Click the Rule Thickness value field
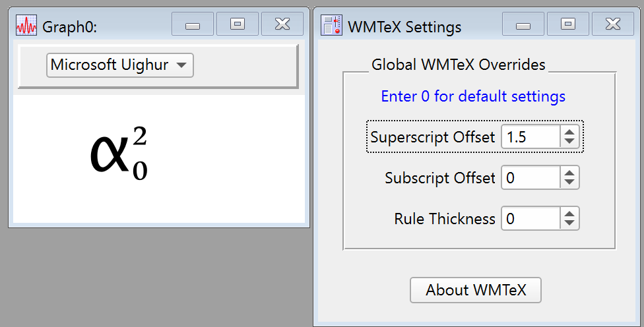Viewport: 644px width, 327px height. pos(531,218)
